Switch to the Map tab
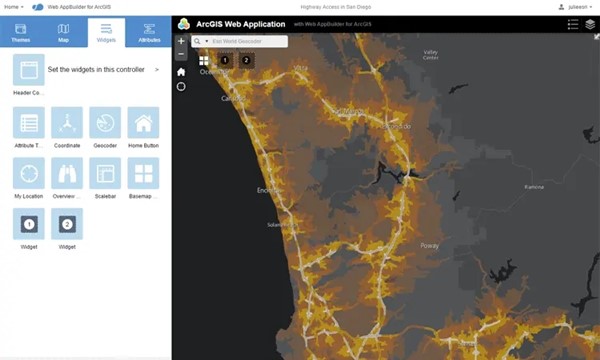Viewport: 600px width, 360px height. pos(63,32)
